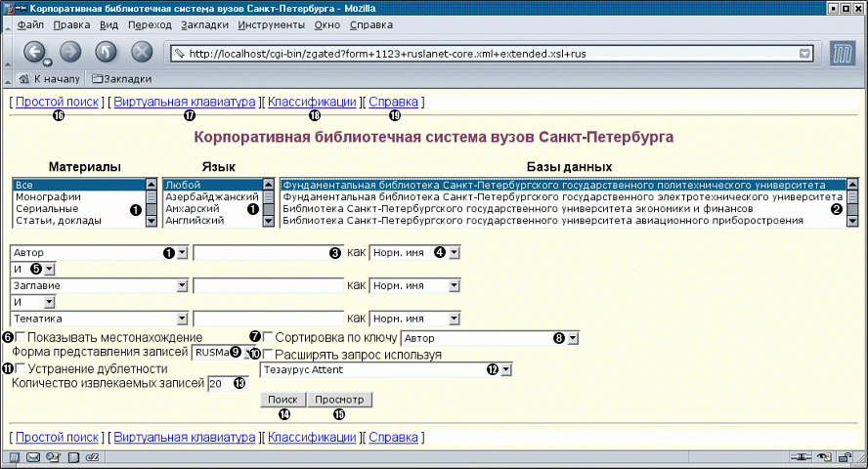Image resolution: width=868 pixels, height=469 pixels.
Task: Enable 'Сортировка по ключу' checkbox
Action: click(x=268, y=336)
